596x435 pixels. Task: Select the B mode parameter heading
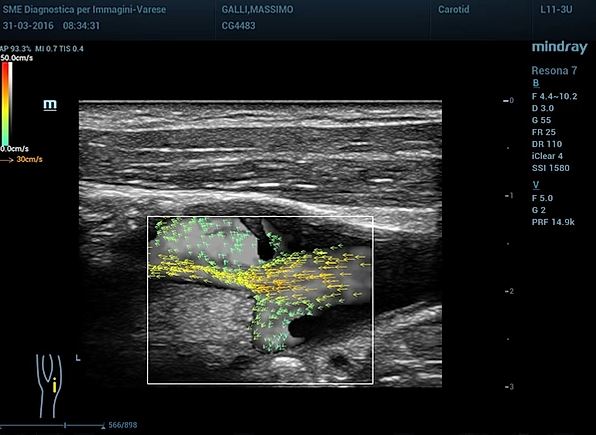pos(536,83)
